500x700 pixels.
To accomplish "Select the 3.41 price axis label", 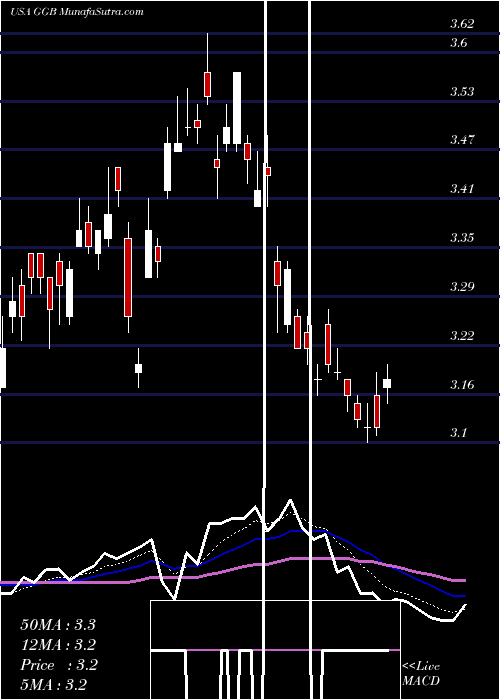I will tap(462, 189).
